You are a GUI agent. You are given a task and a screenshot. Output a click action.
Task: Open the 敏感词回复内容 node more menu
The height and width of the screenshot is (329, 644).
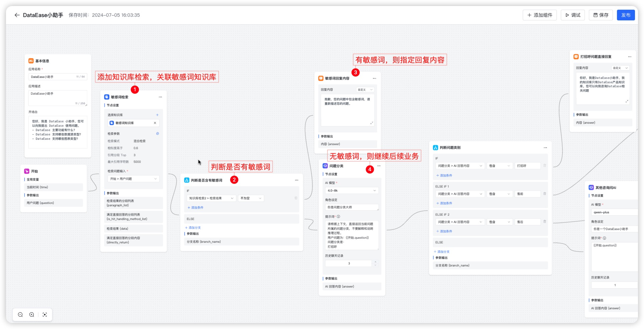coord(374,78)
